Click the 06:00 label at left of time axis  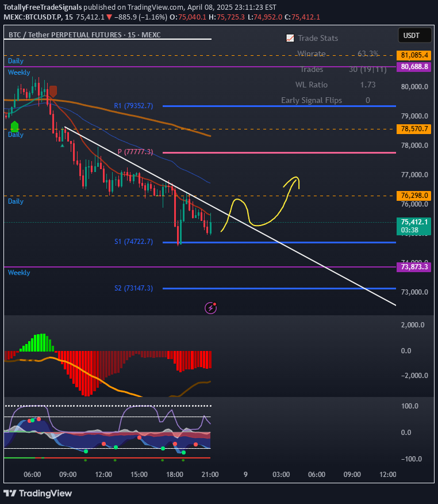32,475
